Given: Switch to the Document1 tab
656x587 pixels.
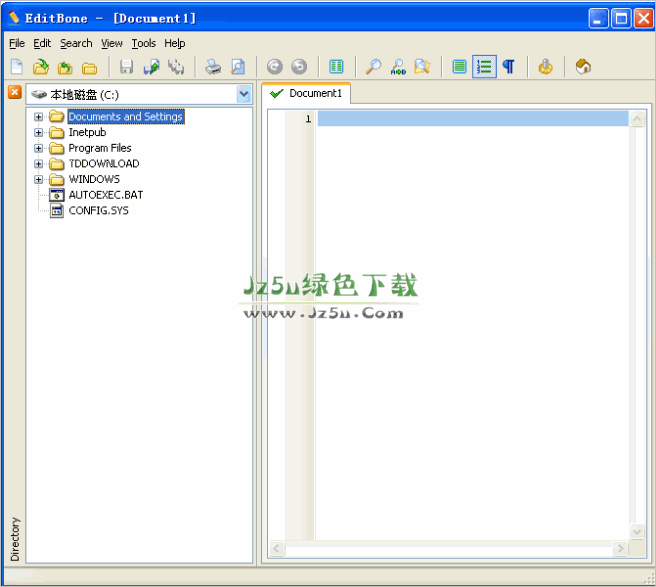Looking at the screenshot, I should (306, 93).
